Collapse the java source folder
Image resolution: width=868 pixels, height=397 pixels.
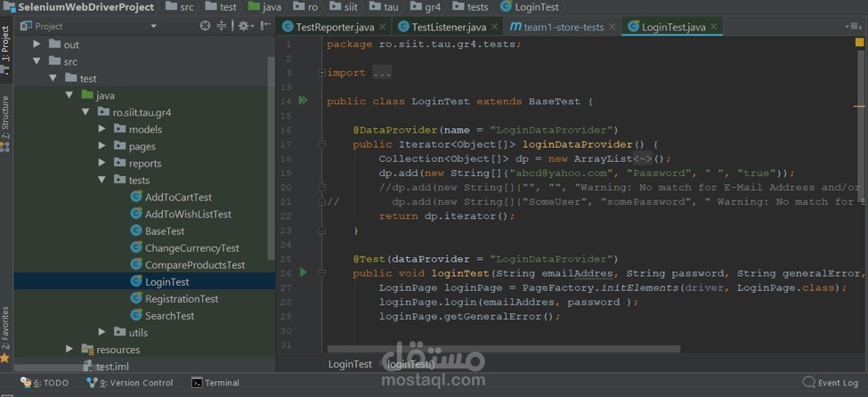pyautogui.click(x=69, y=95)
